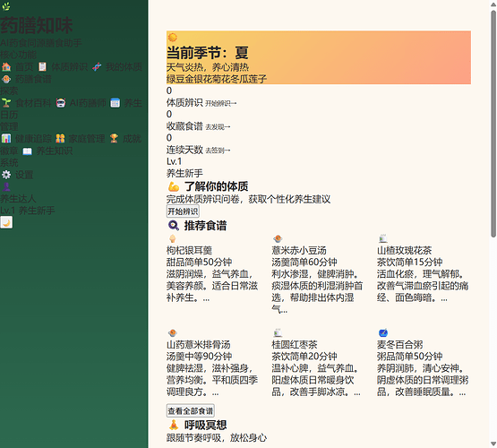Click the tea cup icon of 桂圆红枣茶
The image size is (497, 448).
pyautogui.click(x=278, y=333)
